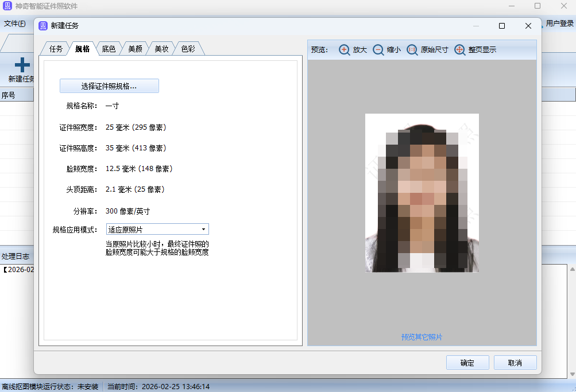
Task: Maximize the New Task dialog window
Action: (x=502, y=26)
